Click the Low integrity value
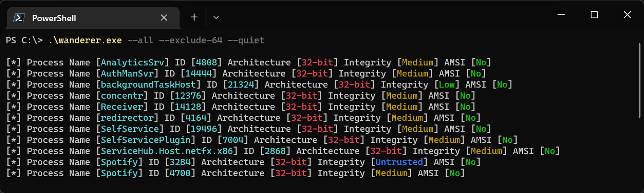Image resolution: width=644 pixels, height=193 pixels. click(x=447, y=85)
